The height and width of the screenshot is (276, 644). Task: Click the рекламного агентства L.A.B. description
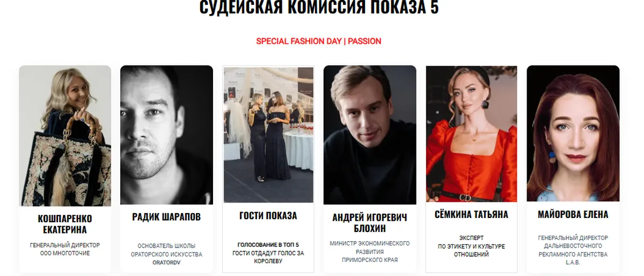coord(573,258)
